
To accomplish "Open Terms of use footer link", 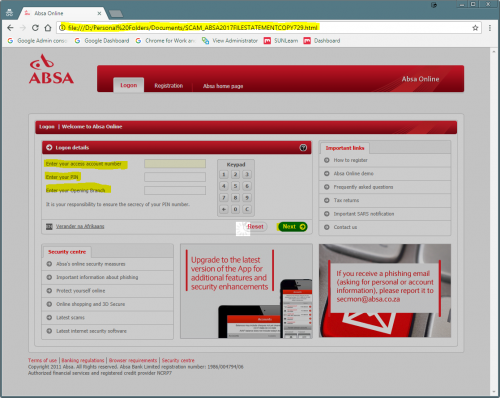I will tap(42, 360).
